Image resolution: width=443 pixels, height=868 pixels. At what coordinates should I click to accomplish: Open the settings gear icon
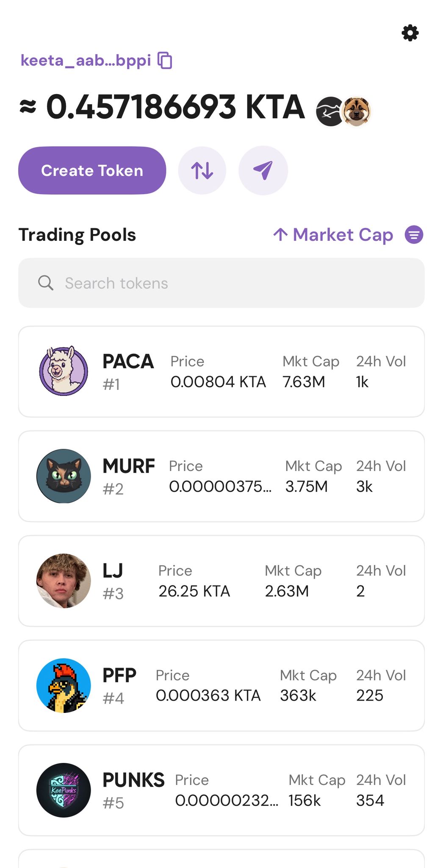pyautogui.click(x=410, y=33)
